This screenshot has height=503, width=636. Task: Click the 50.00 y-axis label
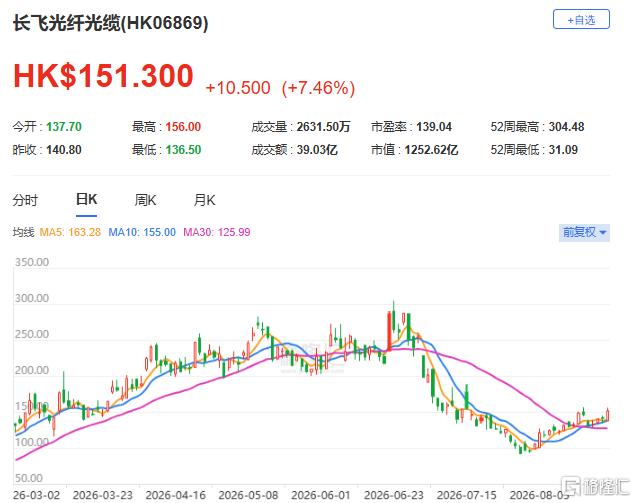click(28, 478)
